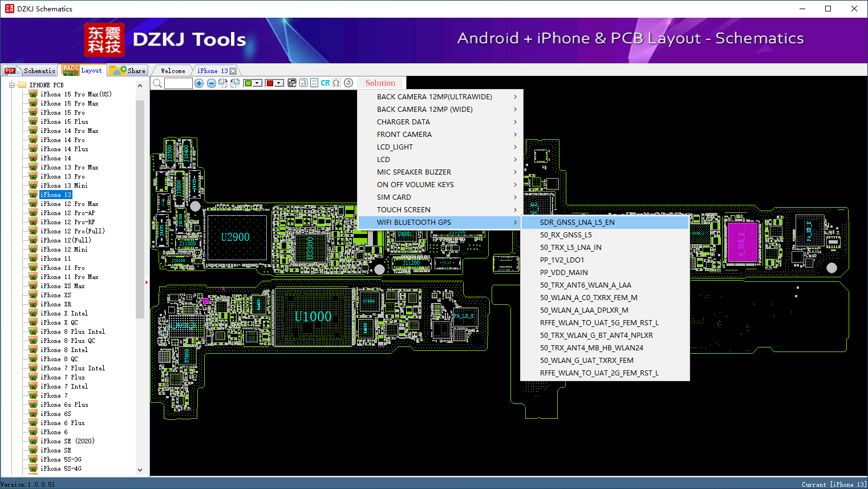Click the app icon in title bar

click(9, 9)
